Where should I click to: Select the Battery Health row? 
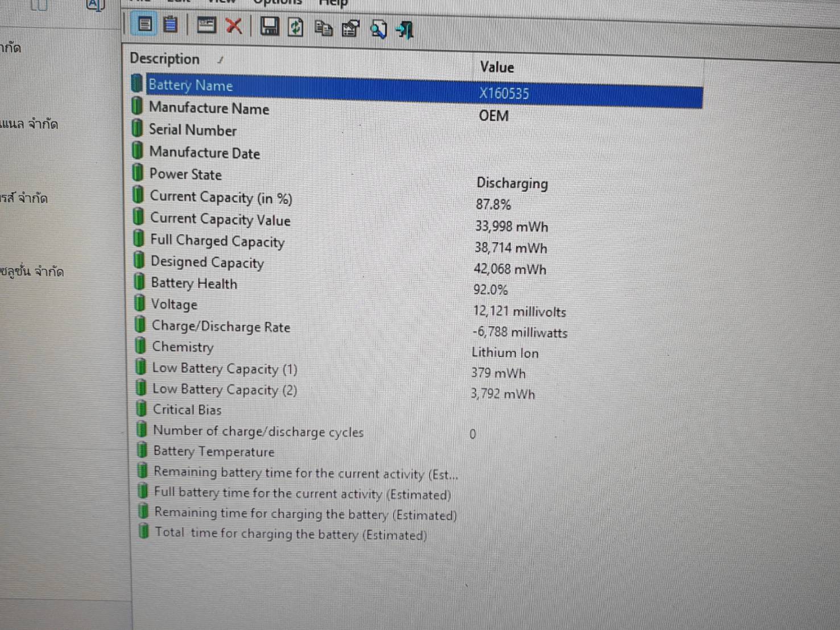194,283
